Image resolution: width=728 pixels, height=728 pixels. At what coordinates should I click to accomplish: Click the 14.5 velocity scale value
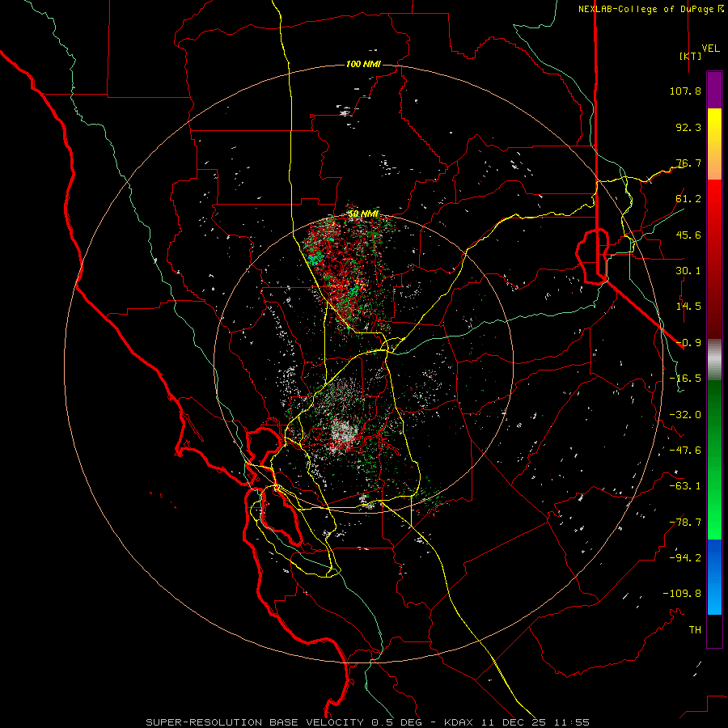point(688,307)
